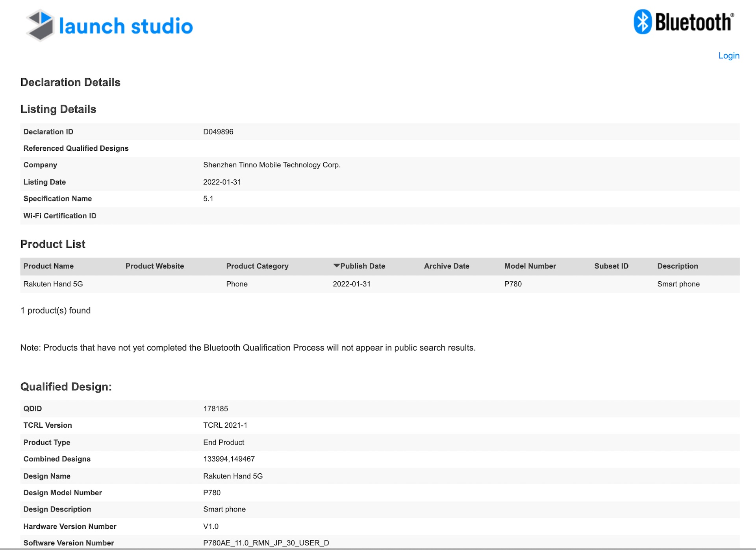Click the Bluetooth Qualification Process note
Viewport: 756px width, 550px height.
pyautogui.click(x=248, y=348)
